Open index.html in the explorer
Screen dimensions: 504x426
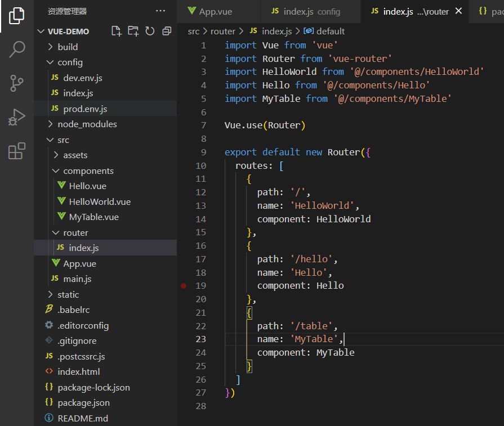105,372
